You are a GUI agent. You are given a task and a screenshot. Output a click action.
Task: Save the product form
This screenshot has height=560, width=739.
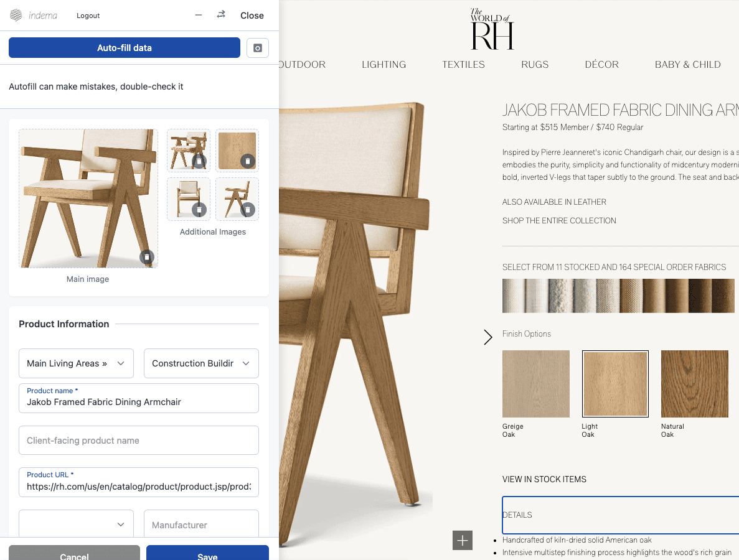(x=207, y=556)
